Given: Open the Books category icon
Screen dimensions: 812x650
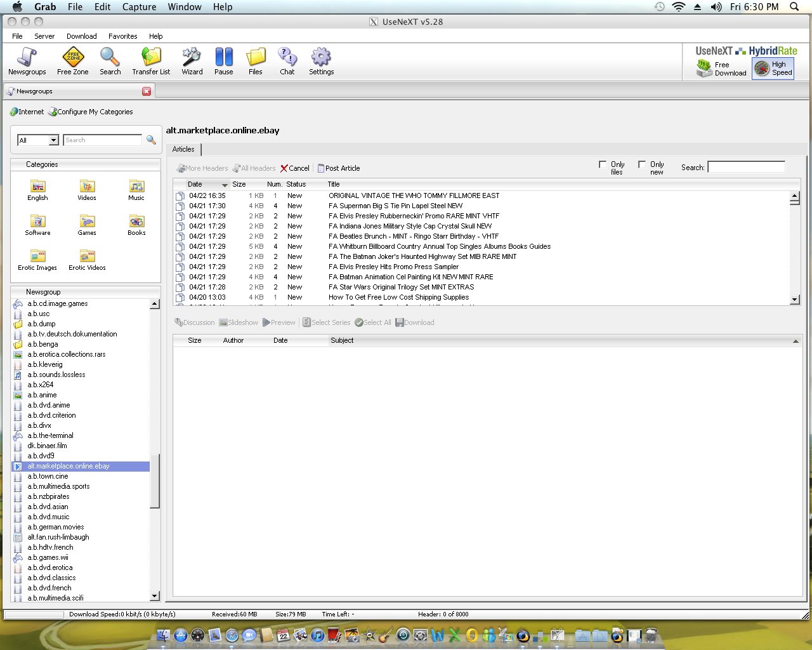Looking at the screenshot, I should [x=136, y=221].
